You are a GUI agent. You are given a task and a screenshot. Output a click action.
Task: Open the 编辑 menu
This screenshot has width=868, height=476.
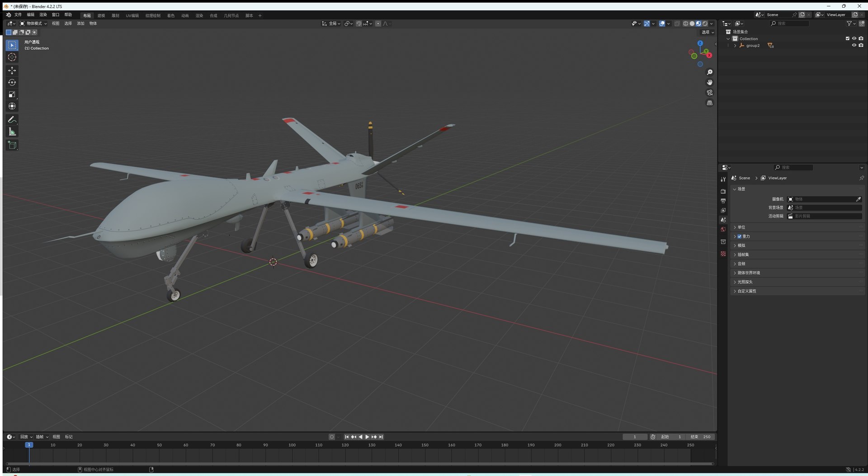(31, 15)
